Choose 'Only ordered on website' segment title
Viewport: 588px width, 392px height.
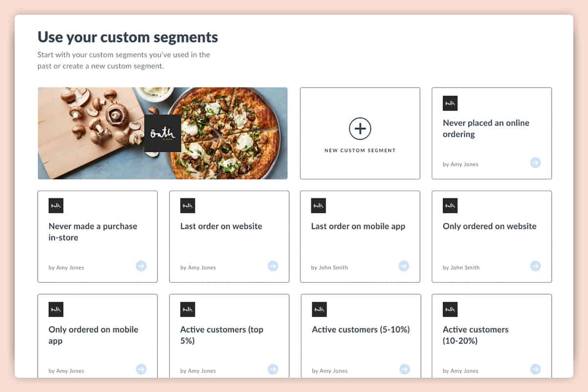point(490,226)
